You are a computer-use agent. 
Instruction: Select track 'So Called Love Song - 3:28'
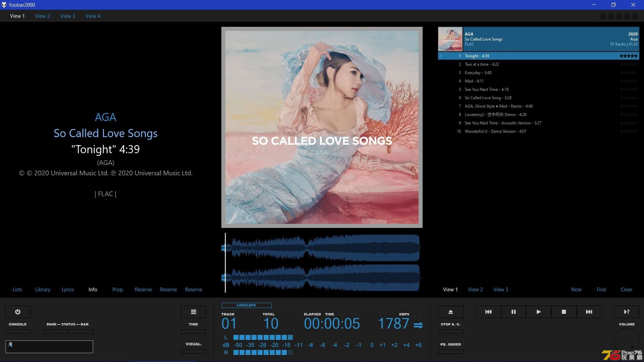coord(539,98)
